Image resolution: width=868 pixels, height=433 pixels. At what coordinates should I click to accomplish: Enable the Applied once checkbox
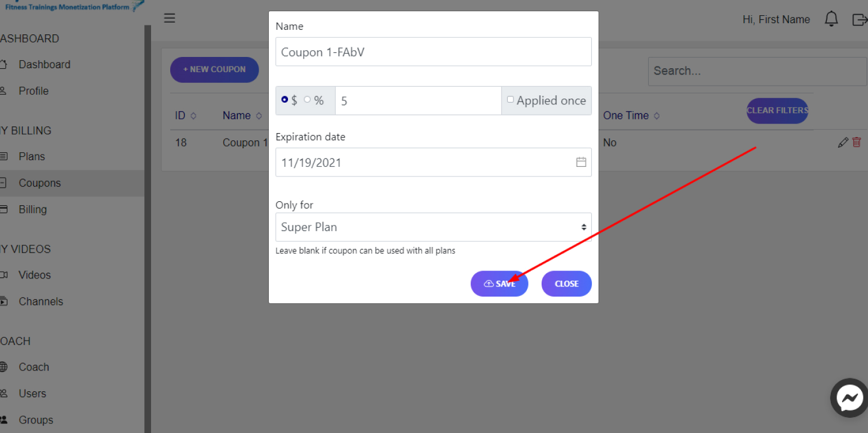(510, 100)
